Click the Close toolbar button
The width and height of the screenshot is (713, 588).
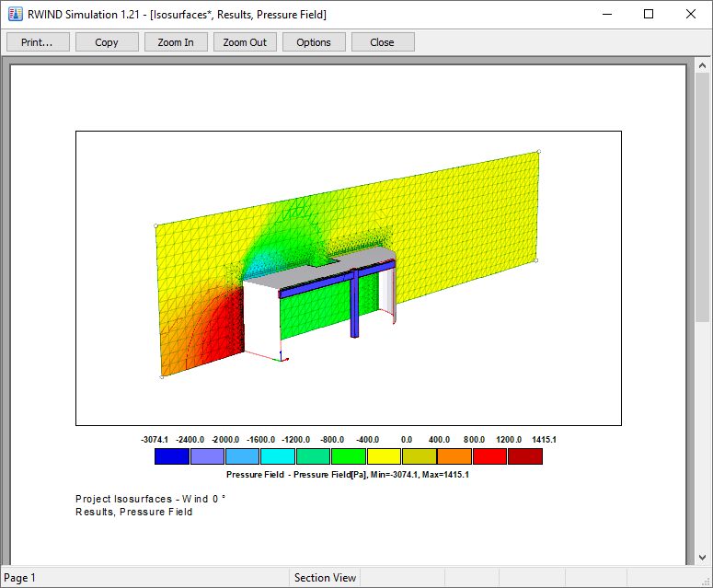pyautogui.click(x=383, y=42)
